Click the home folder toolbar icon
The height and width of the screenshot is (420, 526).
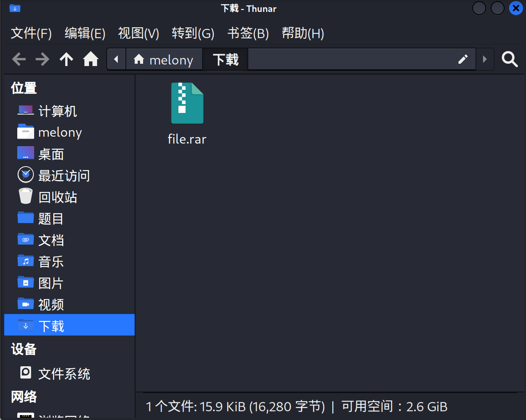pos(91,60)
